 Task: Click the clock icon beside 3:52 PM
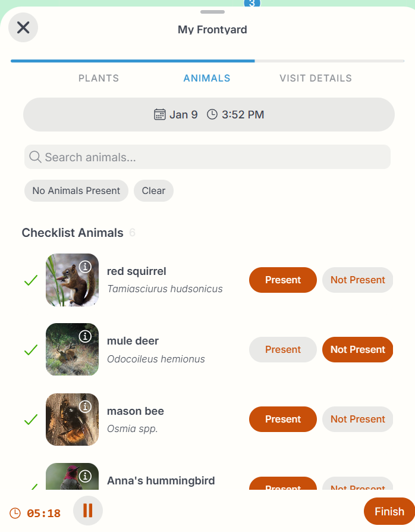212,114
